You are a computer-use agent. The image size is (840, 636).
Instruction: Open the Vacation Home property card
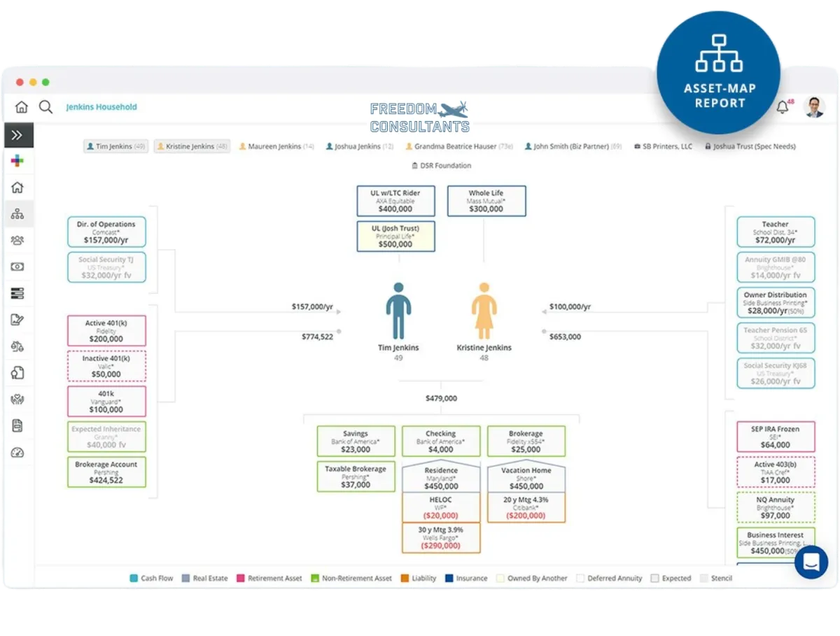click(x=526, y=476)
